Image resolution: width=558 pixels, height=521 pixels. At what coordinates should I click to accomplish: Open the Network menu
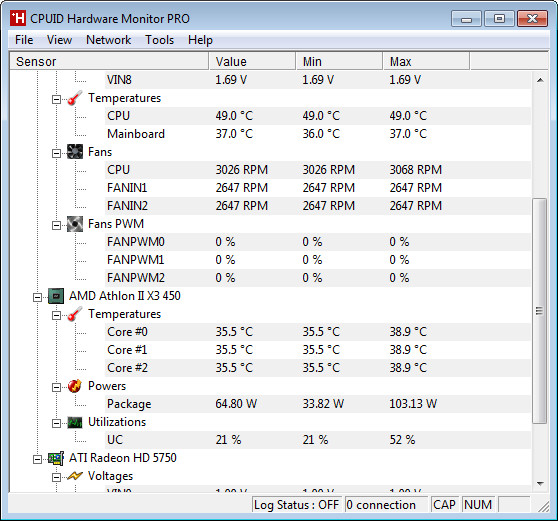(109, 40)
